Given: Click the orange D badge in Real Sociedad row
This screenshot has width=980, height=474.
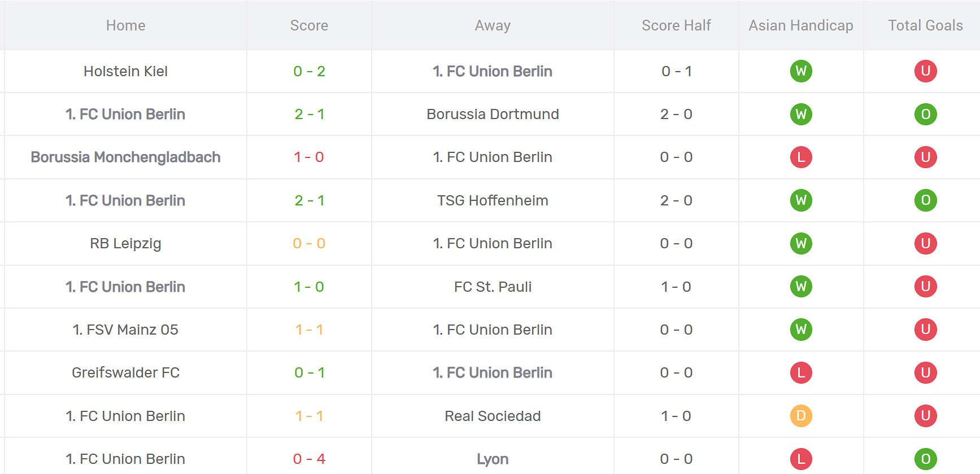Looking at the screenshot, I should pos(801,416).
